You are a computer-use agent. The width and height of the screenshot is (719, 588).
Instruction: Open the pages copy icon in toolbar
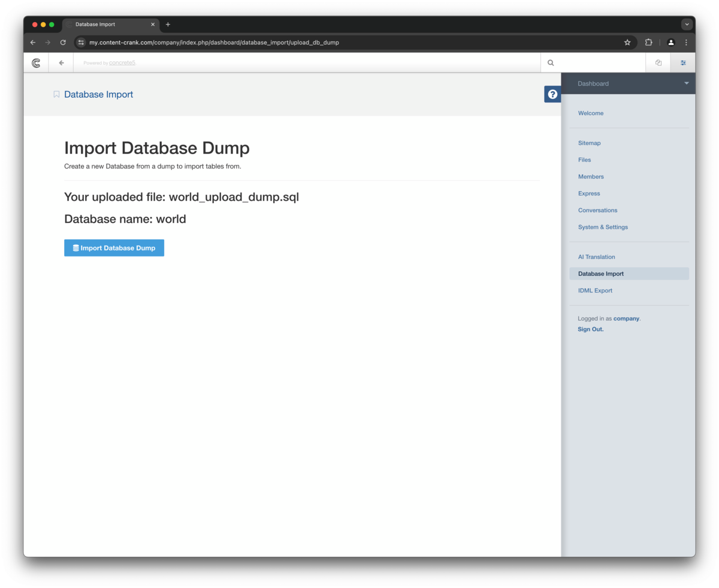[658, 62]
